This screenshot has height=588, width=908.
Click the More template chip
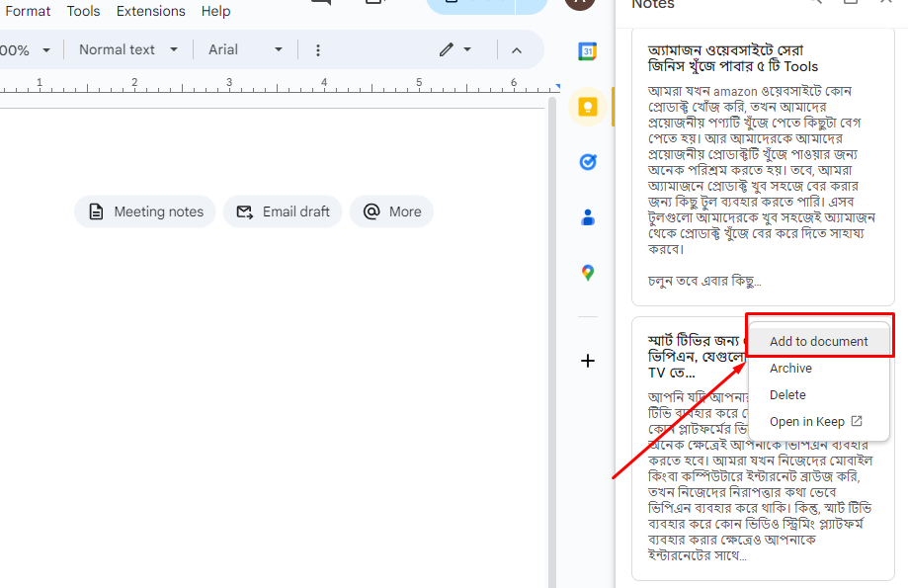pos(391,211)
